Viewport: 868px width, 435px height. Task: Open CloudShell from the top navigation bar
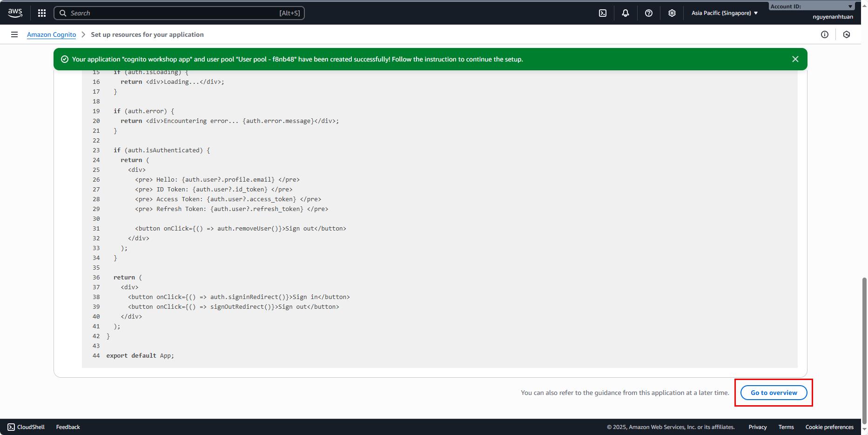(603, 13)
